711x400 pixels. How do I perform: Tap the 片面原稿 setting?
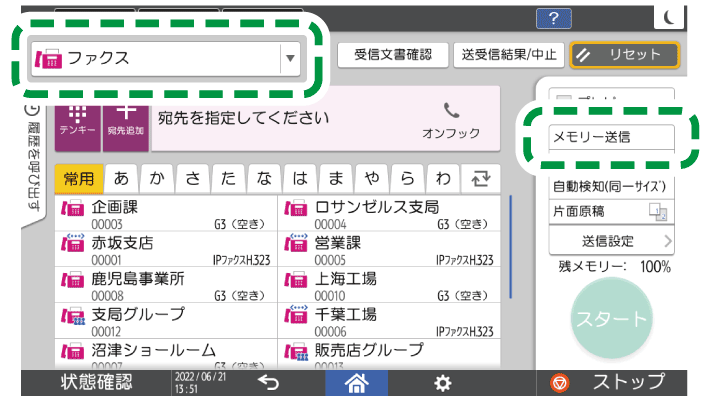[x=611, y=211]
